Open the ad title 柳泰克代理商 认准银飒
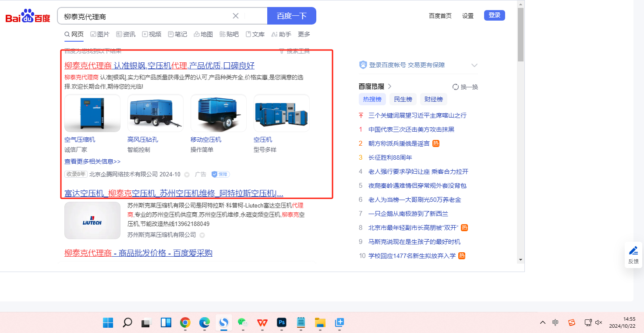Viewport: 644px width, 333px height. click(159, 66)
